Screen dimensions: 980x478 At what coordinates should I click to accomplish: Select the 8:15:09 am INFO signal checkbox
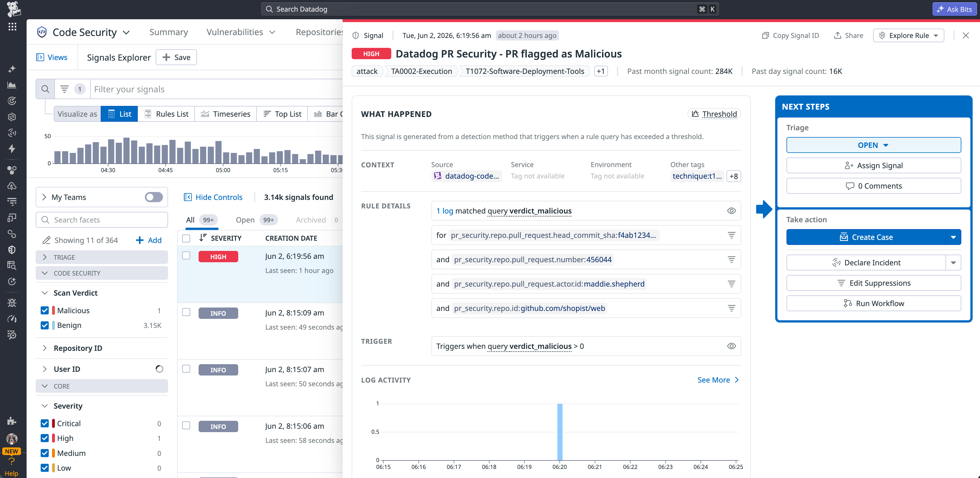point(186,312)
